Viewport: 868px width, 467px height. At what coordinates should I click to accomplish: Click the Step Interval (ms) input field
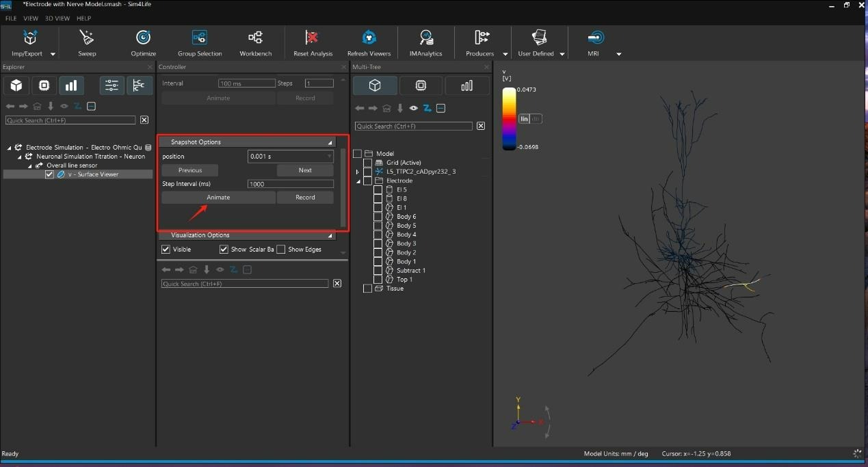290,184
